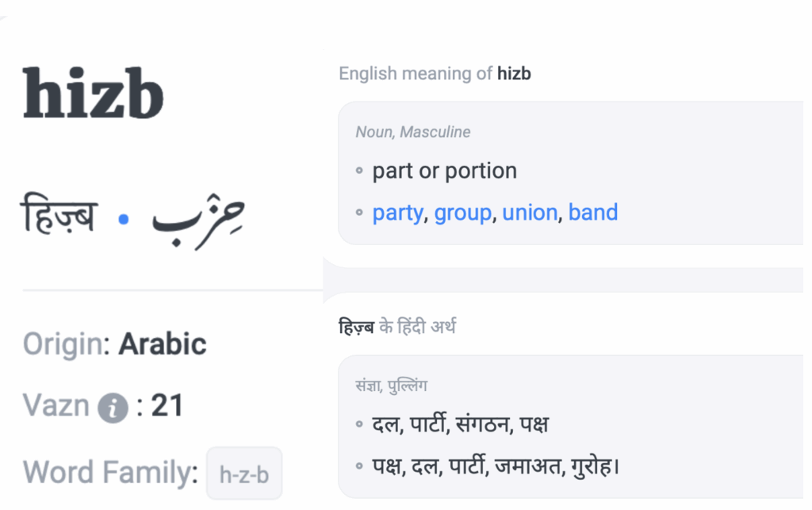This screenshot has width=812, height=510.
Task: Click the 'संज्ञा, पुल्लिंग' grammar label
Action: [x=392, y=386]
